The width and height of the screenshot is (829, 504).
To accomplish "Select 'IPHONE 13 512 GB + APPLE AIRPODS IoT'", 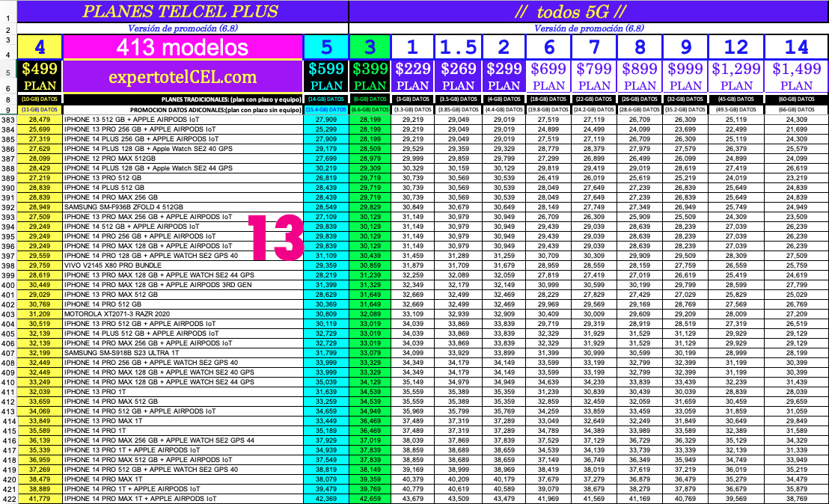I will (183, 120).
